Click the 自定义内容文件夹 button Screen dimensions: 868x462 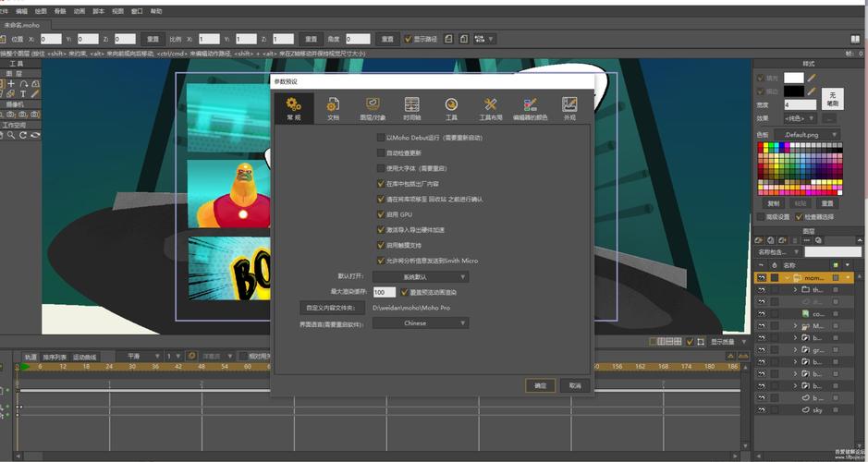pyautogui.click(x=332, y=308)
